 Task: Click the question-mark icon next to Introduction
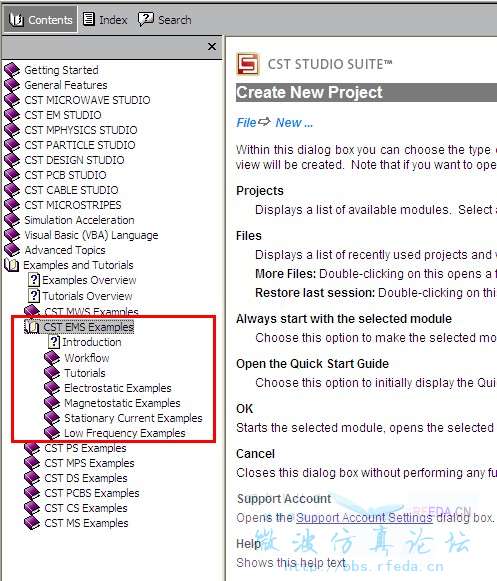pyautogui.click(x=54, y=342)
